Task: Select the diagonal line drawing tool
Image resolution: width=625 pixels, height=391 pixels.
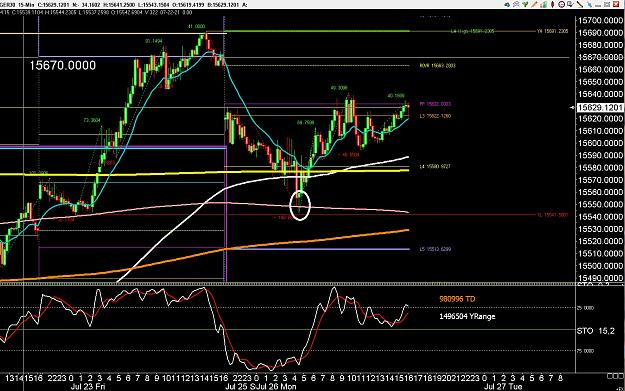Action: click(x=580, y=4)
